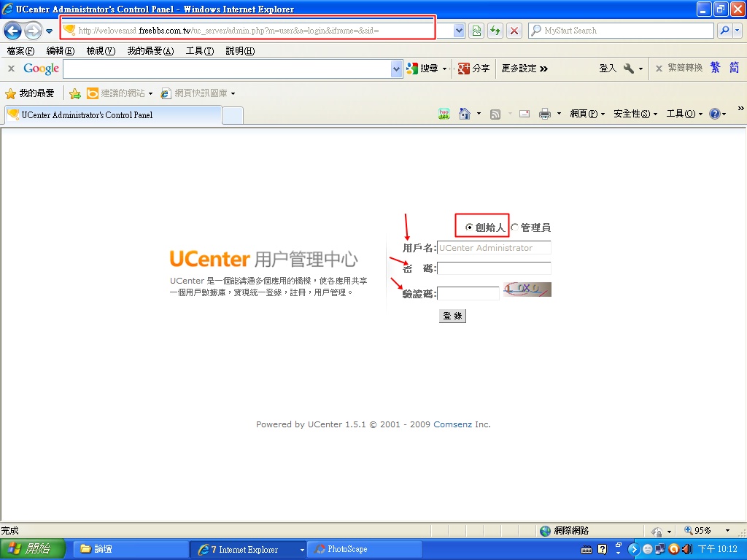This screenshot has width=747, height=560.
Task: Select the 創始人 radio button
Action: tap(469, 227)
